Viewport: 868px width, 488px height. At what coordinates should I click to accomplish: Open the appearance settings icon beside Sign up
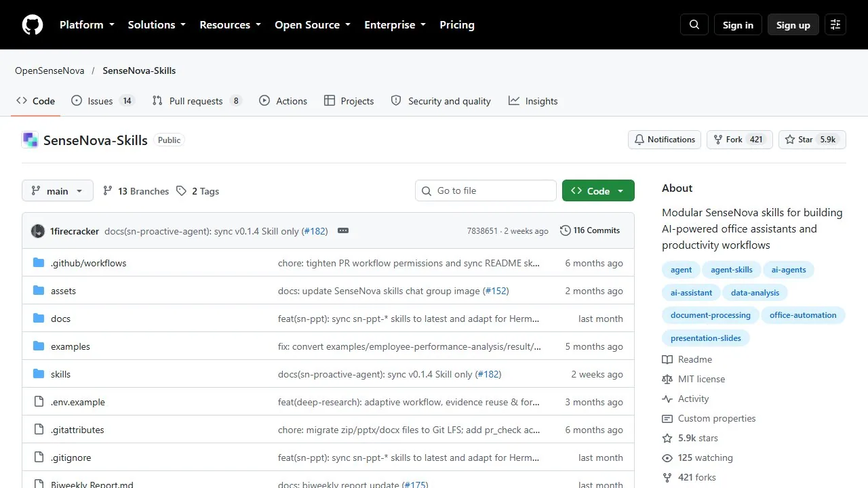pyautogui.click(x=835, y=25)
